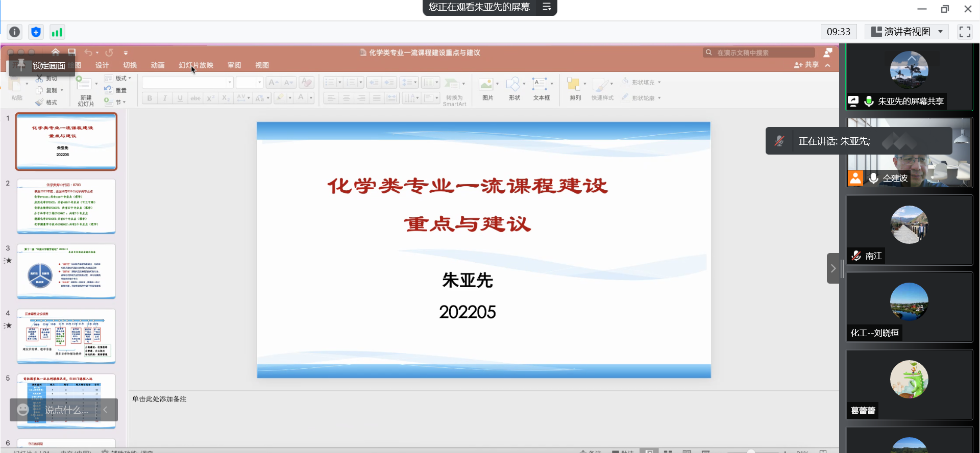The height and width of the screenshot is (453, 980).
Task: Open the 设计 ribbon tab
Action: pos(102,65)
